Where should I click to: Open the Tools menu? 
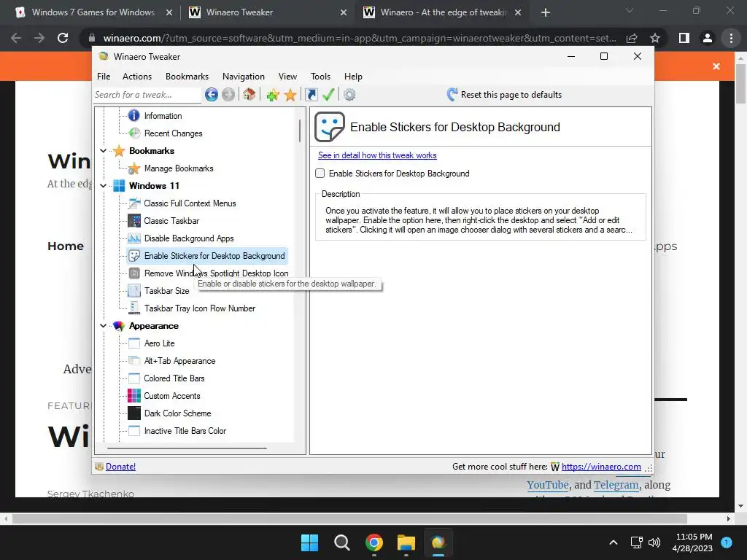[x=320, y=76]
